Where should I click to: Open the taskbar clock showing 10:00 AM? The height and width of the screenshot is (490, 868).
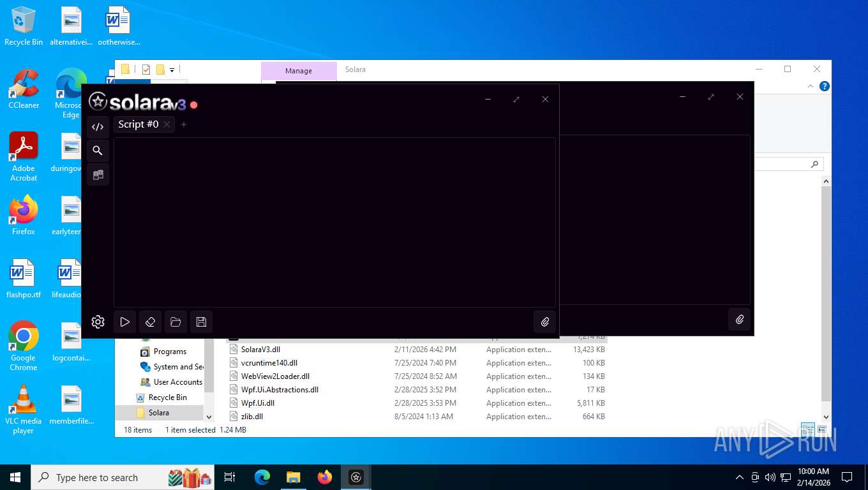813,477
